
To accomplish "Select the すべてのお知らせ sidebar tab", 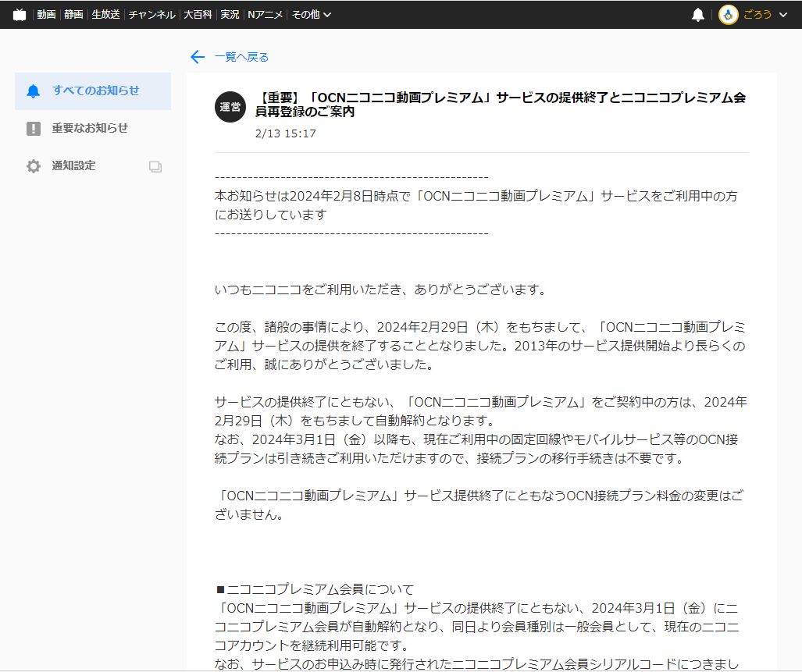I will point(93,91).
